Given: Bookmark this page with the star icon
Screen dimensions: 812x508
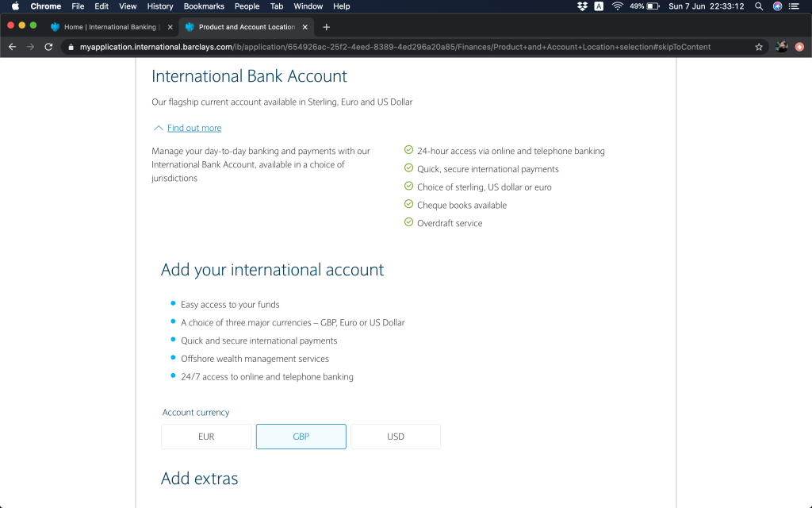Looking at the screenshot, I should coord(759,47).
